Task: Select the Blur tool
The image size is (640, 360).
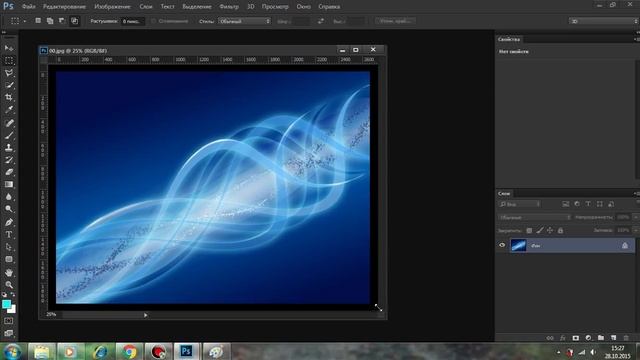Action: (9, 196)
